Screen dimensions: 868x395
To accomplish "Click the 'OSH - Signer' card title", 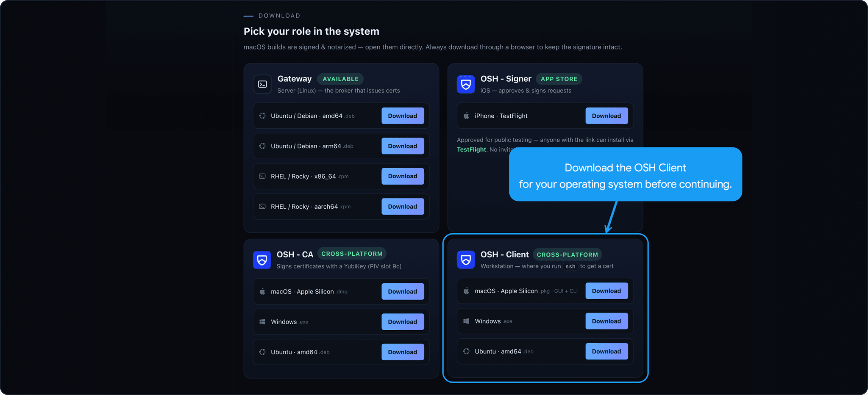I will click(506, 79).
